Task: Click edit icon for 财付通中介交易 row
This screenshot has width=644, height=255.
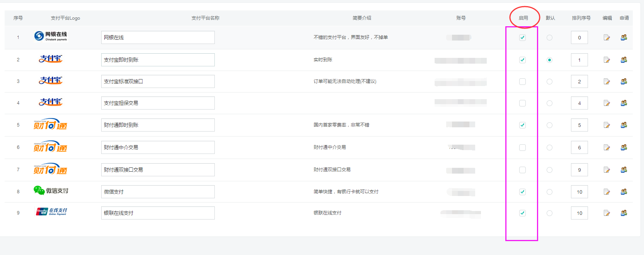Action: coord(607,147)
